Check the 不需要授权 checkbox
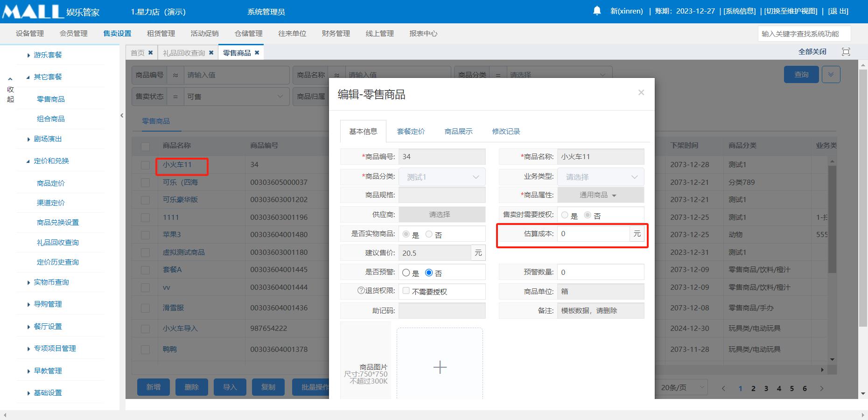 click(406, 291)
